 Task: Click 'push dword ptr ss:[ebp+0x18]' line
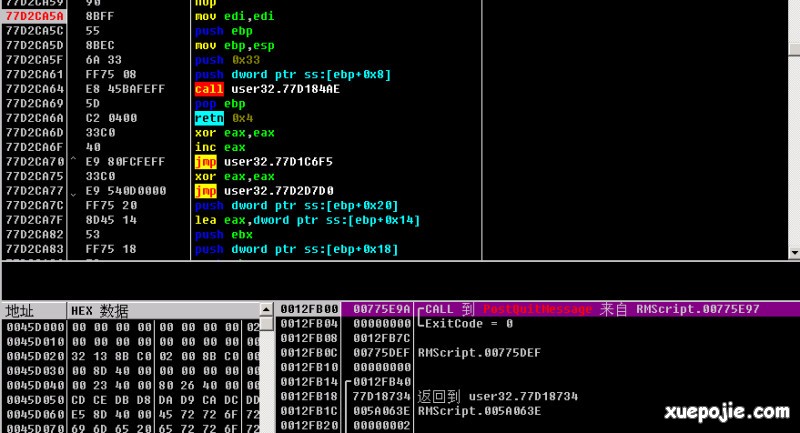point(296,249)
